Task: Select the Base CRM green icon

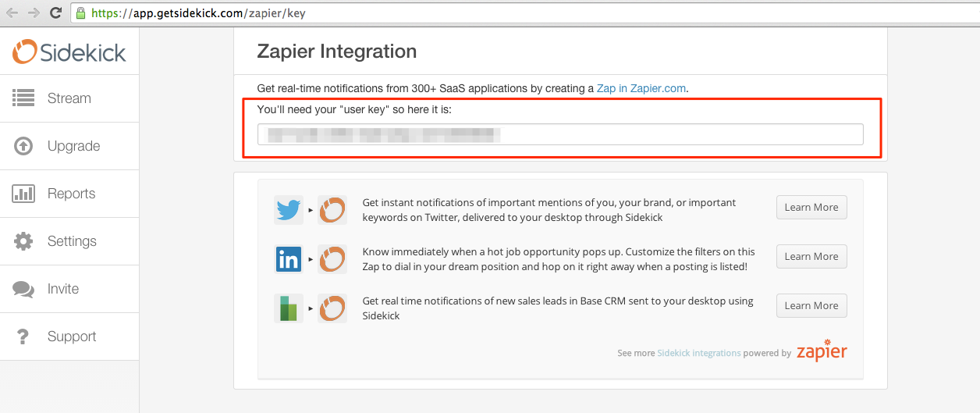Action: [x=288, y=308]
